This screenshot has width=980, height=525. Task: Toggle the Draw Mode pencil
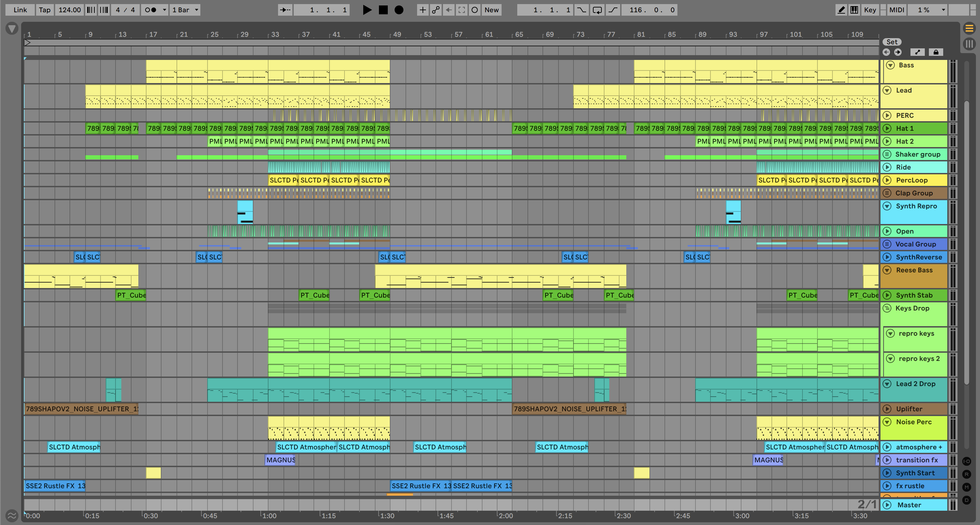(841, 10)
